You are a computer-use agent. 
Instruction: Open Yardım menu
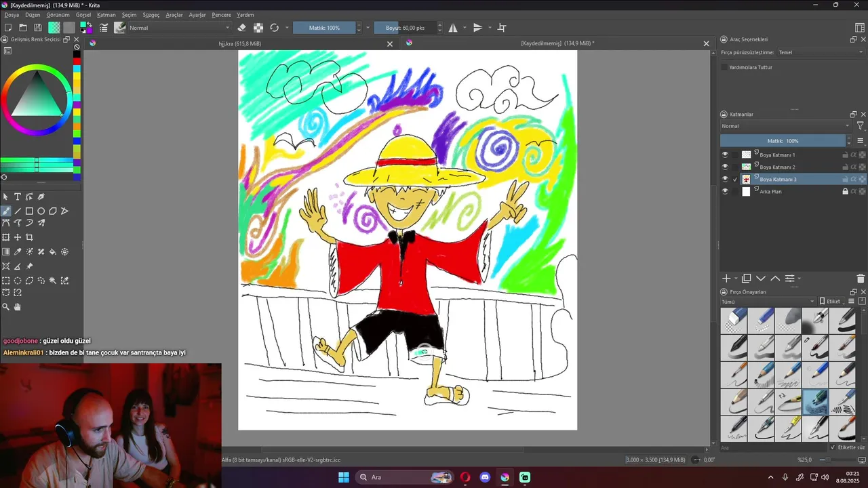(x=245, y=15)
